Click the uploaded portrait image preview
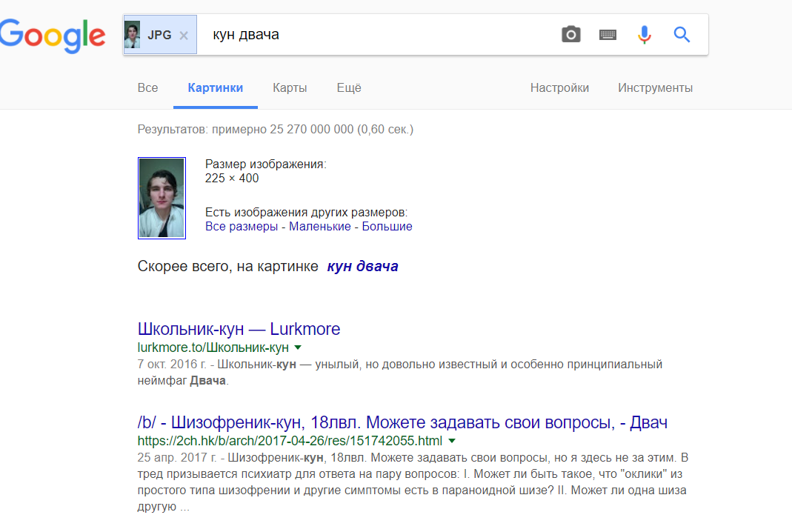The height and width of the screenshot is (532, 792). point(162,198)
